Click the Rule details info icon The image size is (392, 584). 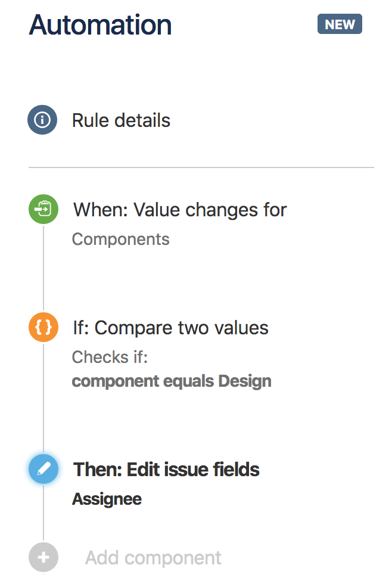point(42,120)
